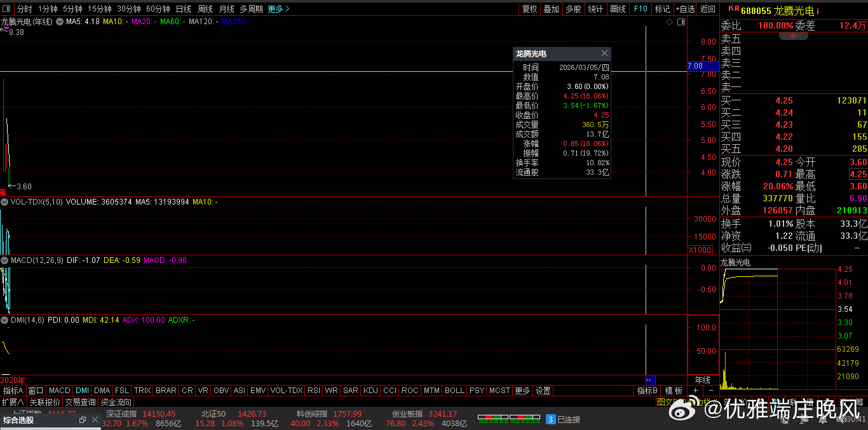Screen dimensions: 868x430
Task: Open the DMI indicator dropdown circle
Action: click(x=4, y=320)
